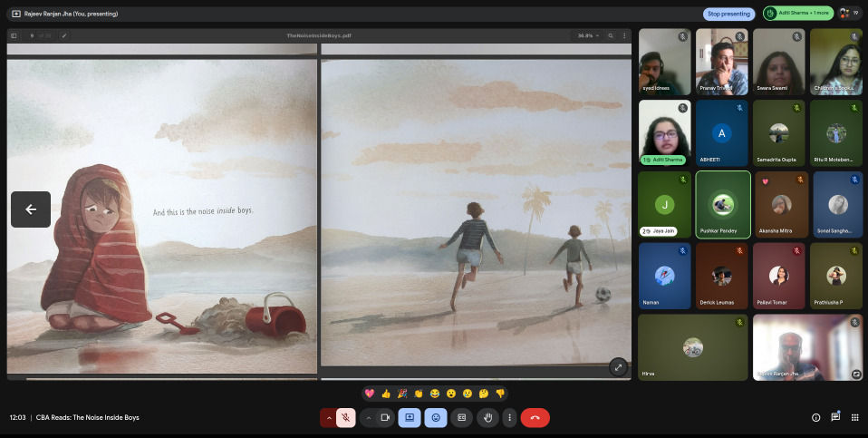The height and width of the screenshot is (438, 868).
Task: Select Sonal Sangha participant tile
Action: [x=838, y=205]
